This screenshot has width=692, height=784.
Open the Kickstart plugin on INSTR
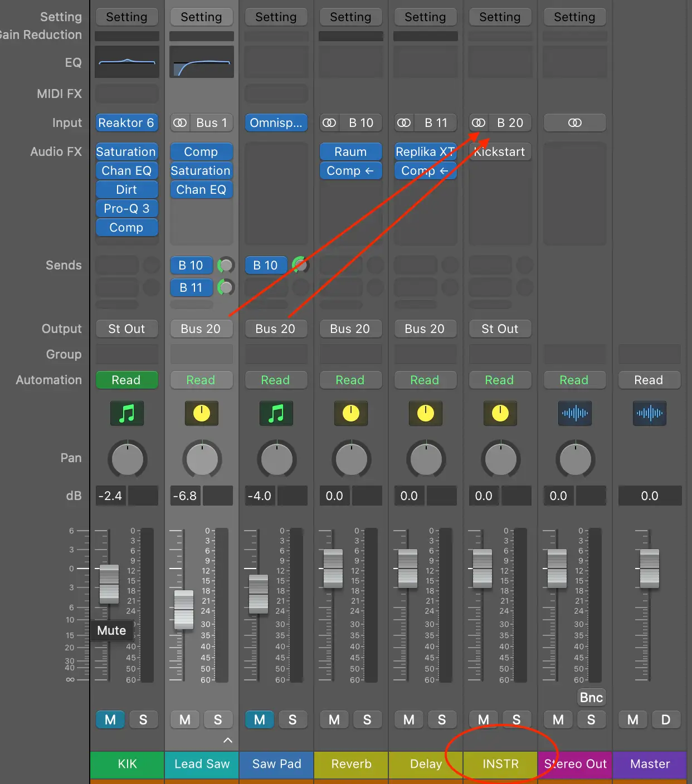[500, 151]
